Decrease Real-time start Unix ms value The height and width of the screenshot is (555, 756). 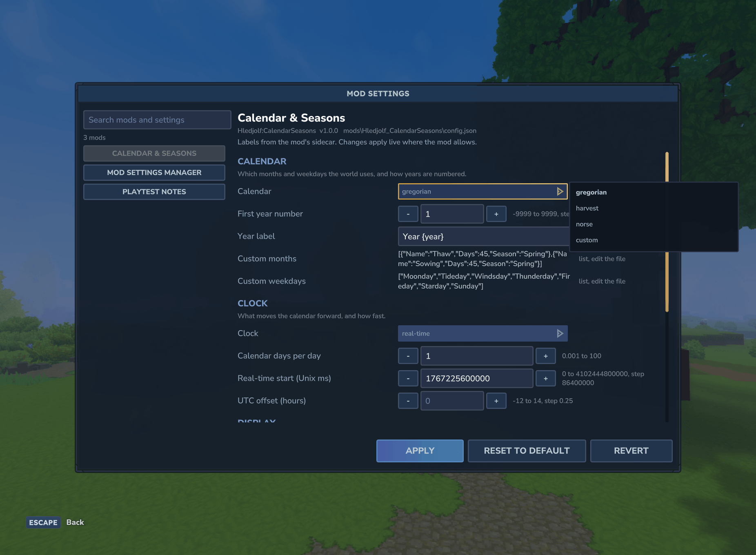coord(408,378)
